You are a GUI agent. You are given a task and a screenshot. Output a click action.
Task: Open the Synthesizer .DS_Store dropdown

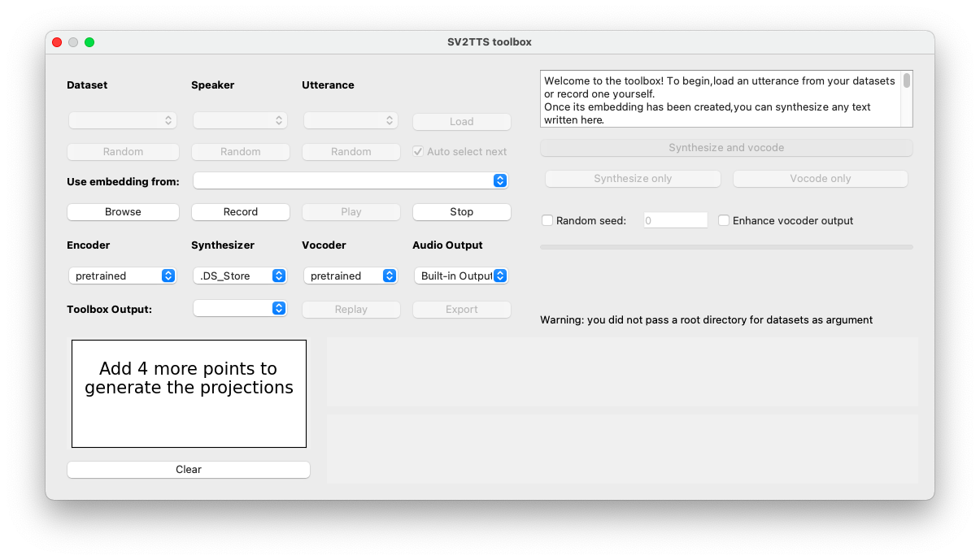pyautogui.click(x=240, y=276)
